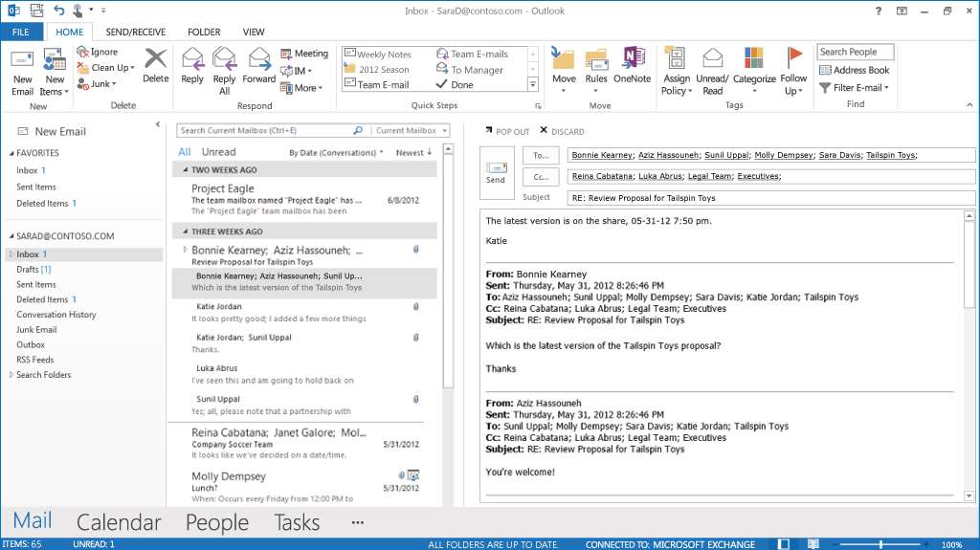Collapse the FAVORITES section
Screen dimensions: 980x550
point(11,153)
